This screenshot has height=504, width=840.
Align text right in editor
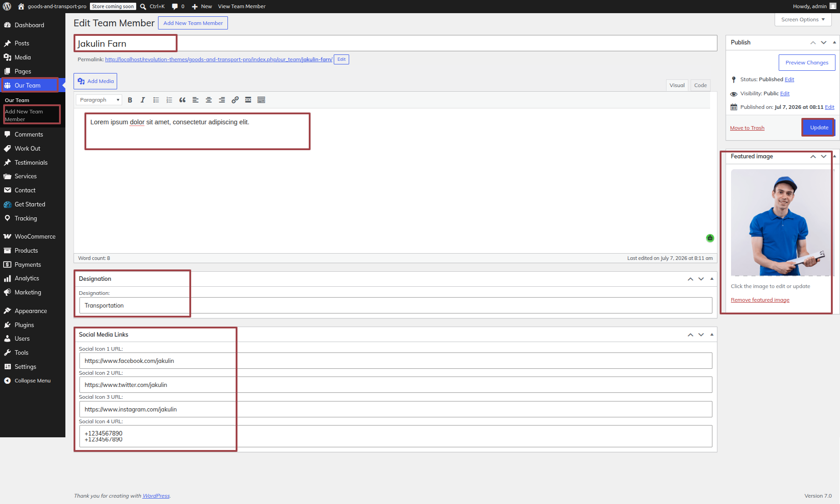pyautogui.click(x=222, y=100)
